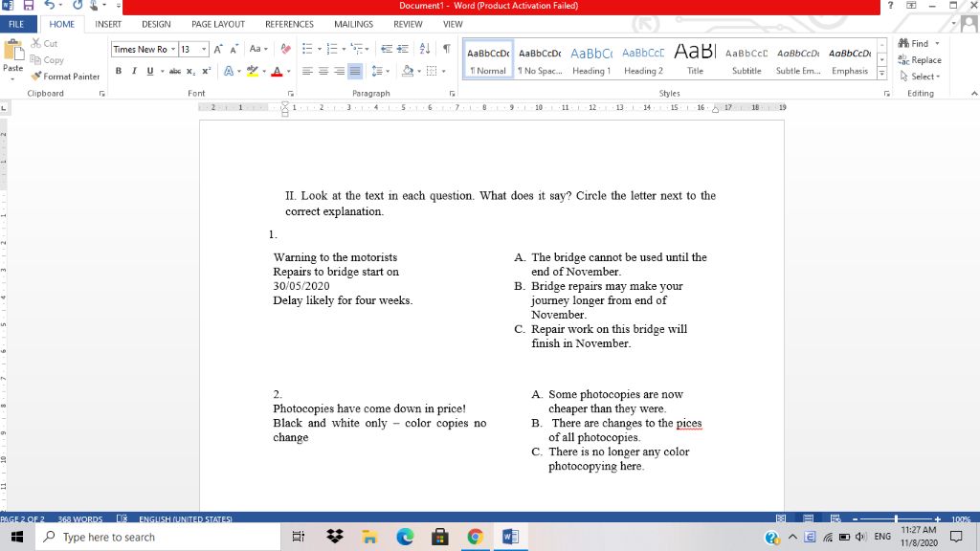
Task: Click the Redo/Repeat icon
Action: point(78,5)
